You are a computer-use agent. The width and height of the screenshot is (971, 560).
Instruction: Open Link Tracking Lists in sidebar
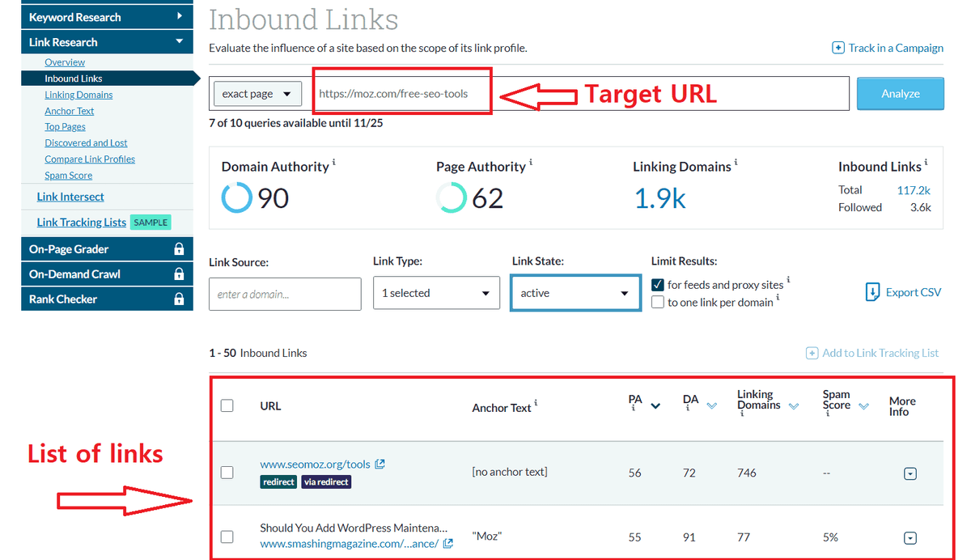(82, 223)
